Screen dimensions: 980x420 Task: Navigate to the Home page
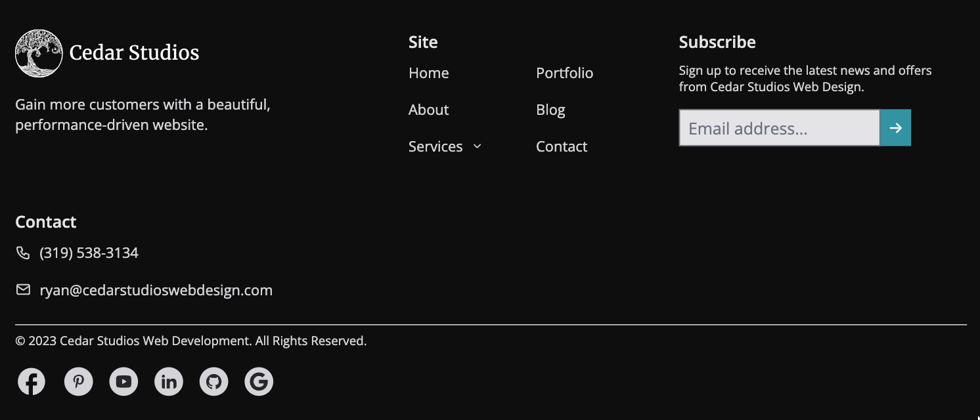coord(428,73)
